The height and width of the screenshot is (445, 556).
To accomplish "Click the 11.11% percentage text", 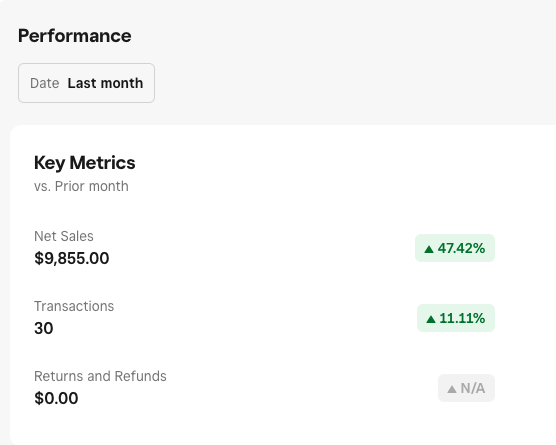I will pos(462,318).
